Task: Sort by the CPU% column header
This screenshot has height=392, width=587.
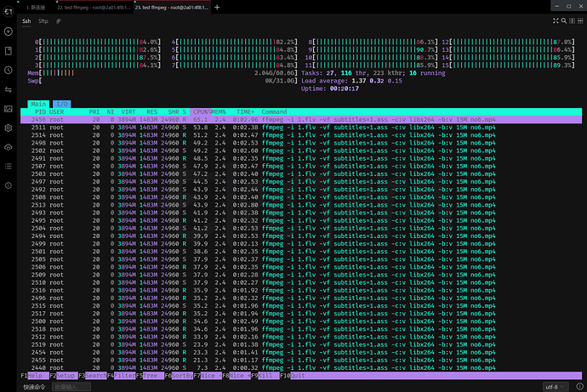Action: point(201,112)
